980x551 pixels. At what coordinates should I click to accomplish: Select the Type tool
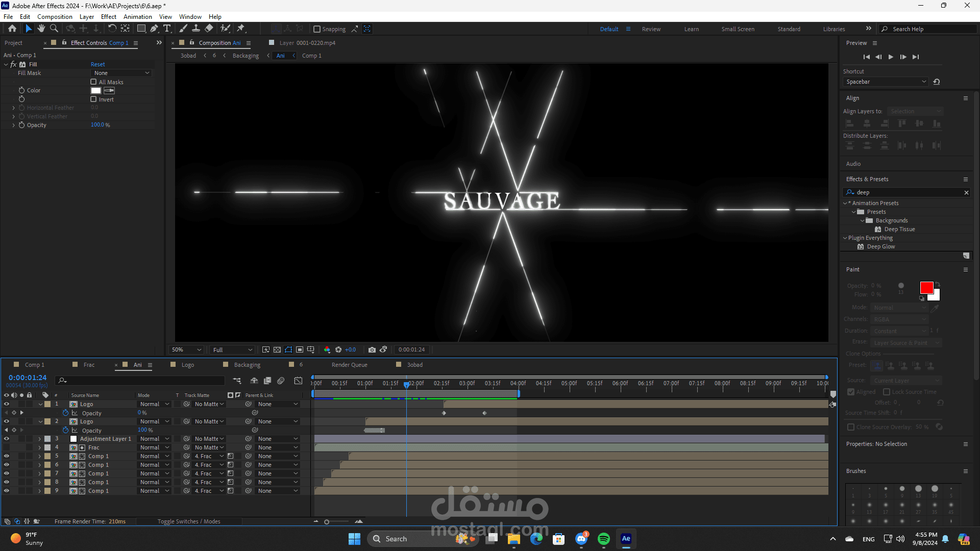[x=167, y=29]
